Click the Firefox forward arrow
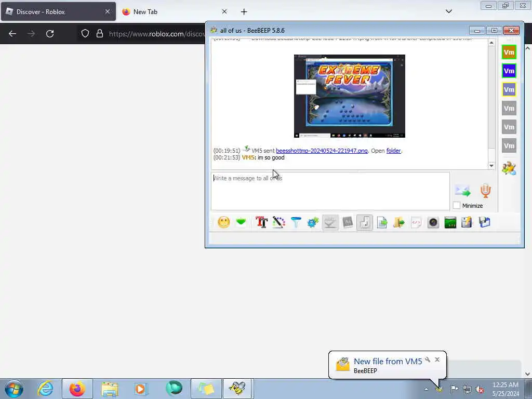This screenshot has width=532, height=399. pyautogui.click(x=31, y=34)
